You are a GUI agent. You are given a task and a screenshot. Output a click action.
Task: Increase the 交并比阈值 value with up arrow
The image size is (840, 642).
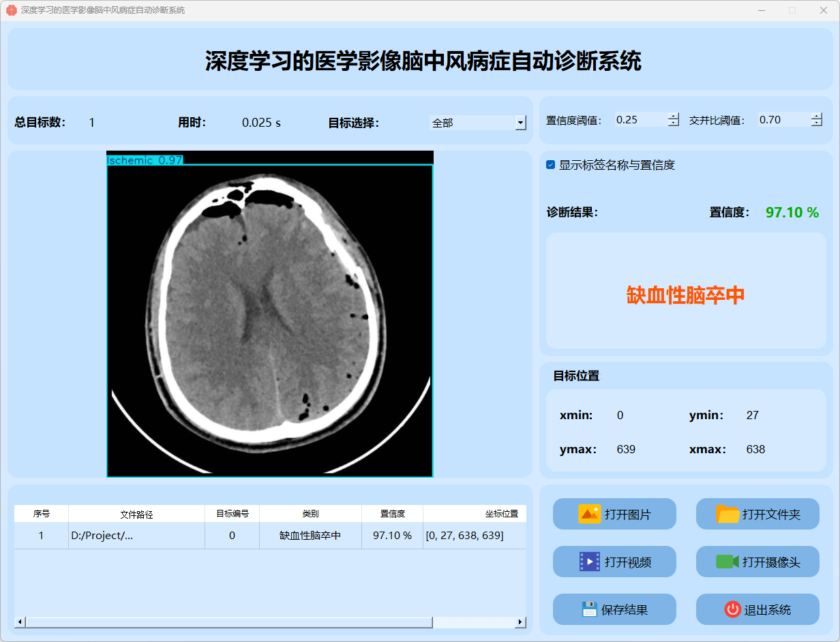pyautogui.click(x=817, y=116)
